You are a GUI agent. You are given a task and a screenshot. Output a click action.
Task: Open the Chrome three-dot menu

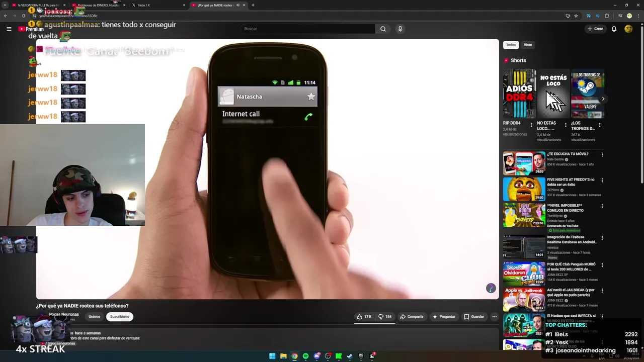(638, 16)
